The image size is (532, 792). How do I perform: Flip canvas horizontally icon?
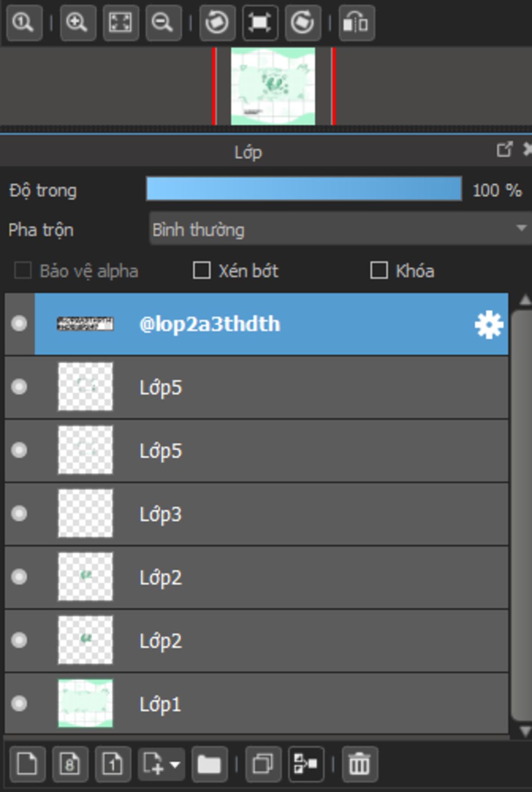pos(356,22)
